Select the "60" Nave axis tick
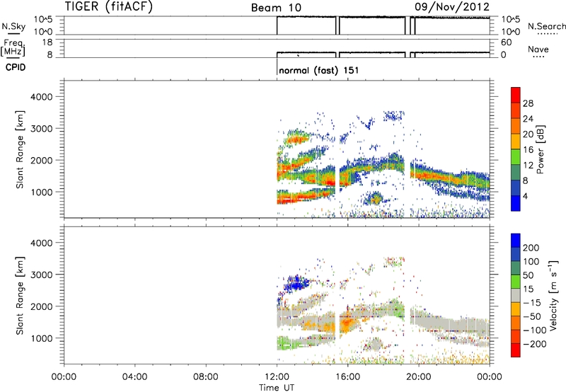Image resolution: width=566 pixels, height=392 pixels. point(506,42)
